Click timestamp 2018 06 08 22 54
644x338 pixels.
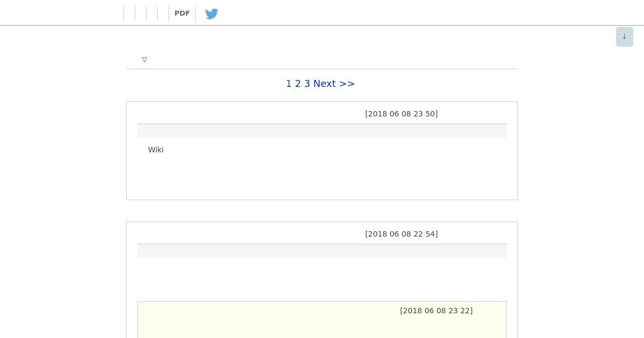pyautogui.click(x=401, y=234)
